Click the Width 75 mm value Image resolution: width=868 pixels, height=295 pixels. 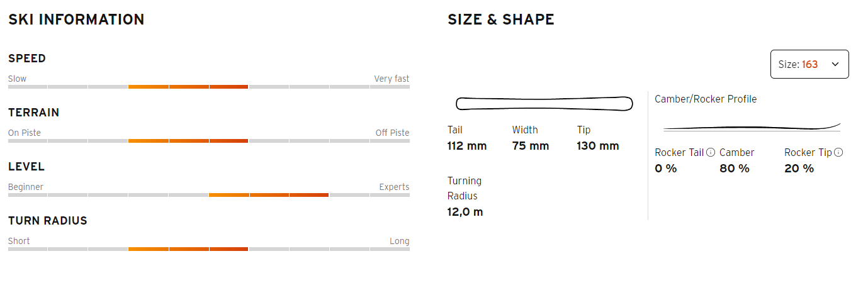[x=531, y=146]
